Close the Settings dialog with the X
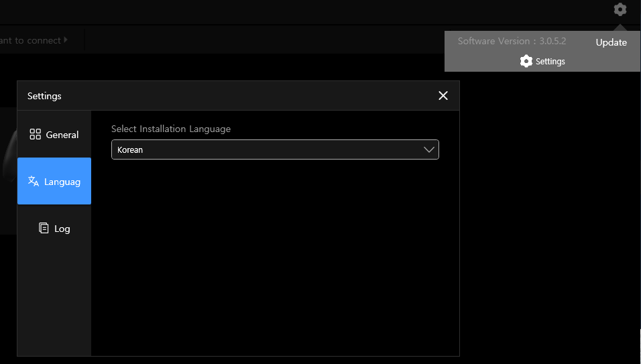The height and width of the screenshot is (364, 641). (x=443, y=96)
